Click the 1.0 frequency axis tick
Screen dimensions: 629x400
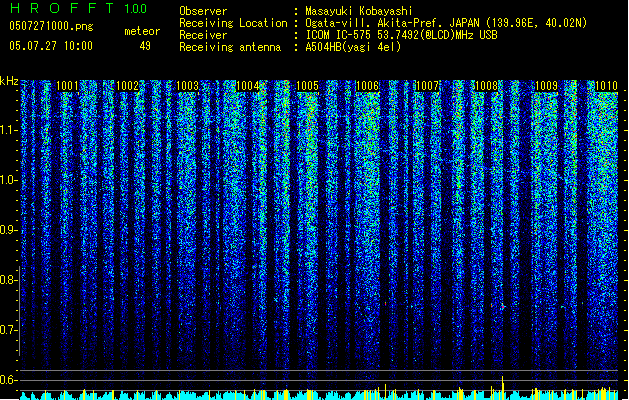(8, 180)
